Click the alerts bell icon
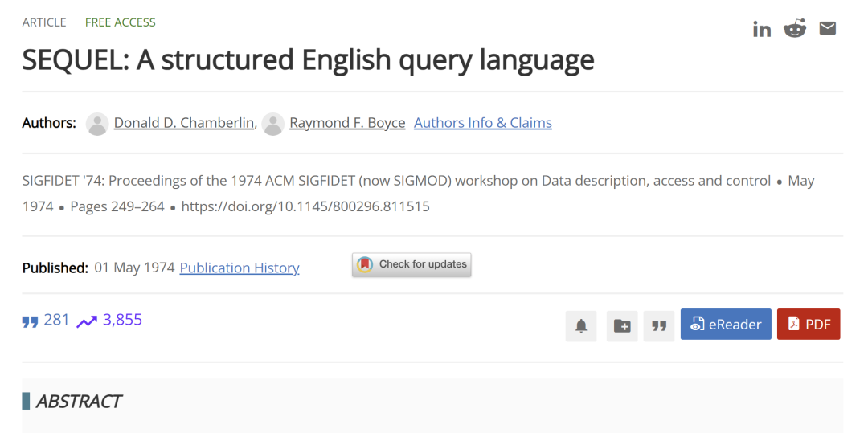This screenshot has height=433, width=868. click(581, 325)
